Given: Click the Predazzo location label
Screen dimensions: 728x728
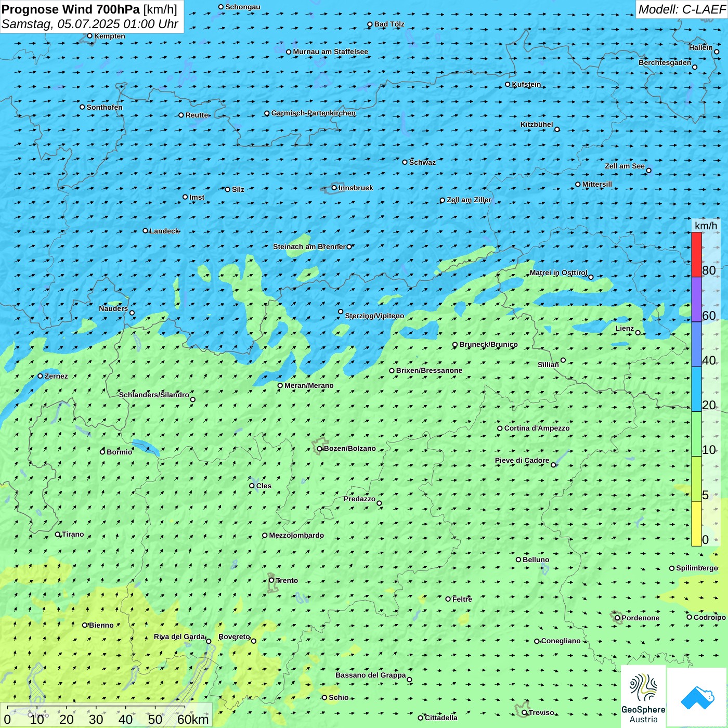Looking at the screenshot, I should pyautogui.click(x=359, y=499).
